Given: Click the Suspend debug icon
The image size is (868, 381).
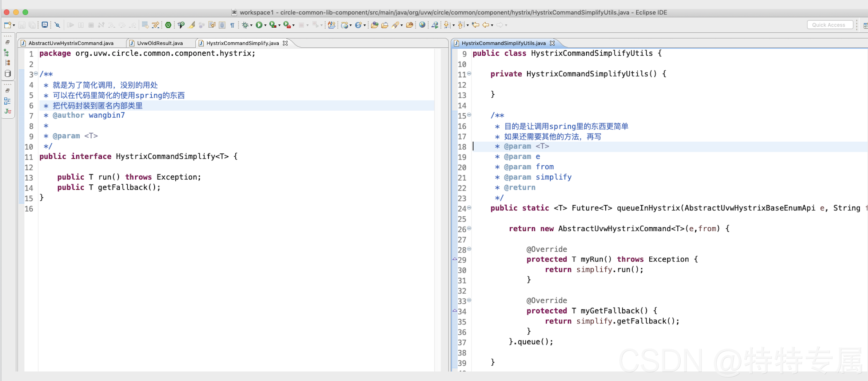Looking at the screenshot, I should (x=81, y=25).
